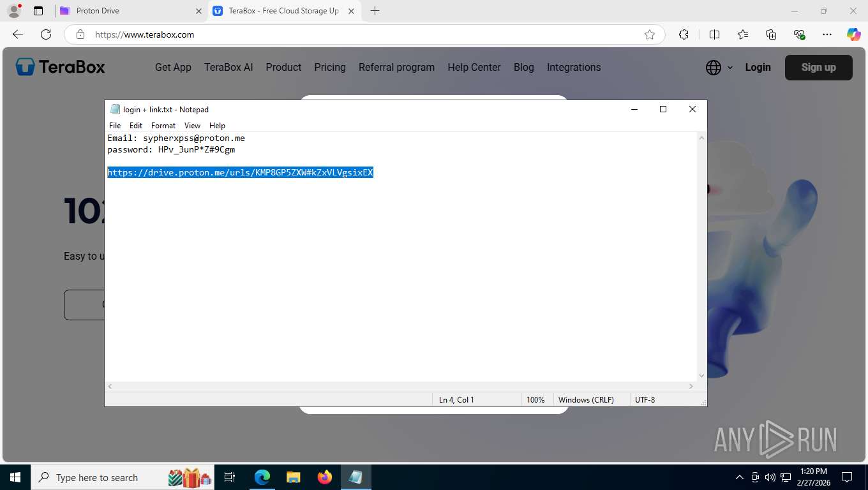The height and width of the screenshot is (490, 868).
Task: Click the Ln 4, Col 1 status entry
Action: (456, 400)
